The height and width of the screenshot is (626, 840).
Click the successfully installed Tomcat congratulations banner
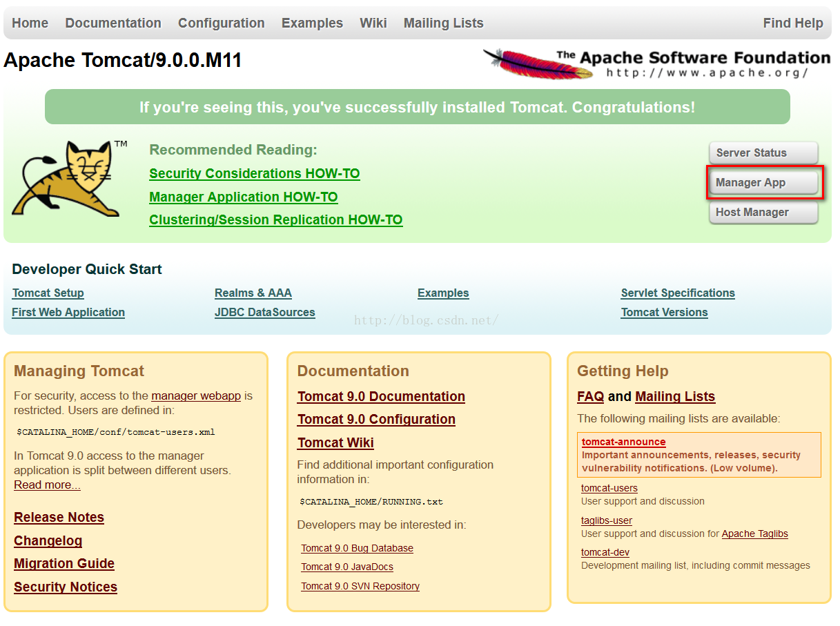(418, 107)
